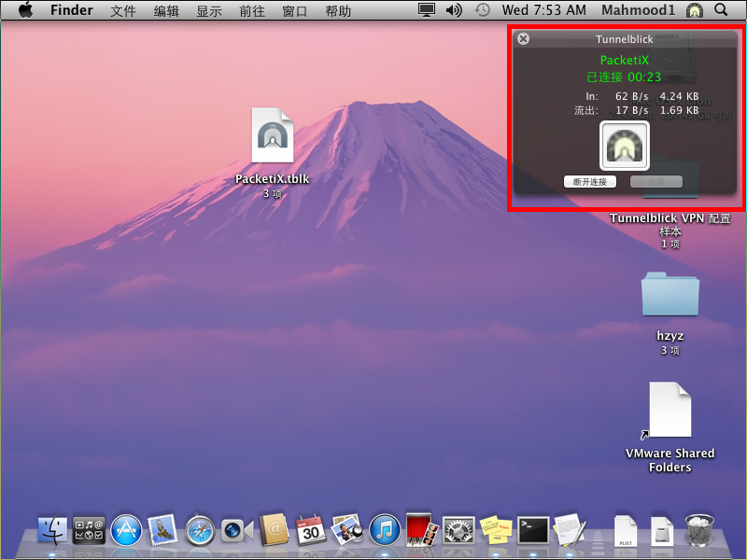The image size is (747, 560).
Task: Click the Tunnelblick tunnel icon in the status window
Action: click(x=624, y=146)
